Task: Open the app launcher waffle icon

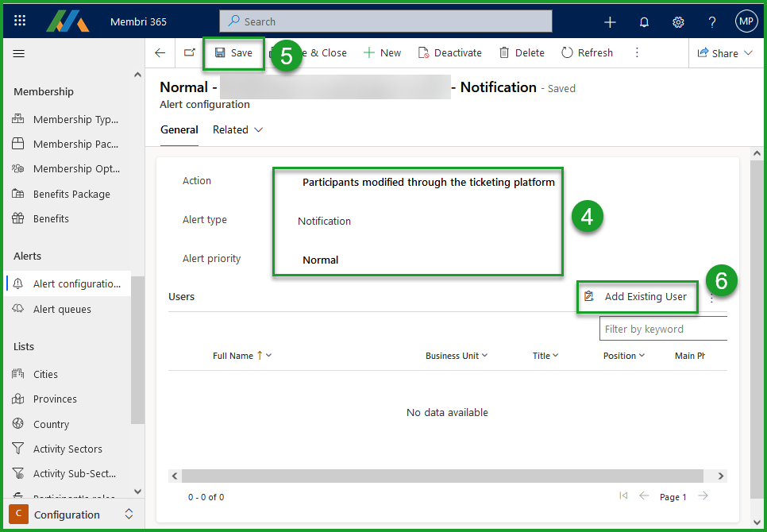Action: (20, 21)
